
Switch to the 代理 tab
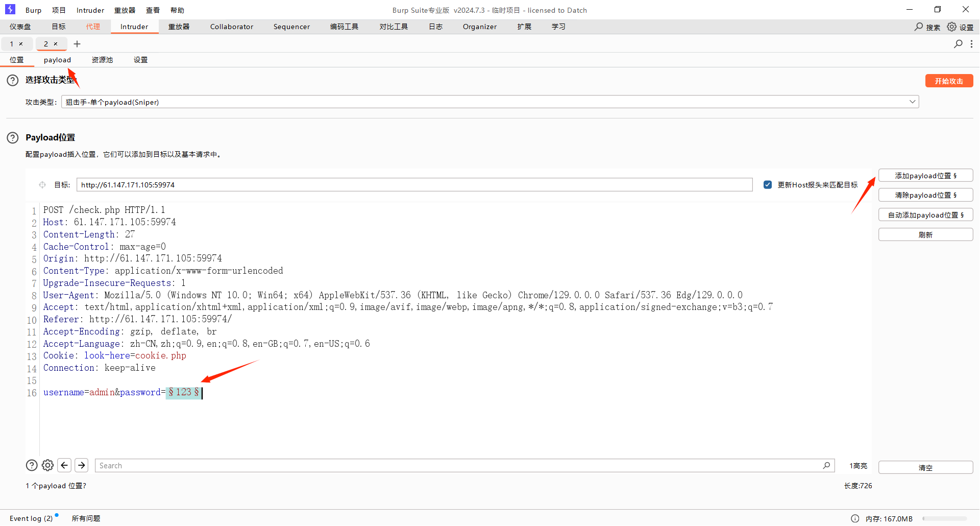pos(93,27)
